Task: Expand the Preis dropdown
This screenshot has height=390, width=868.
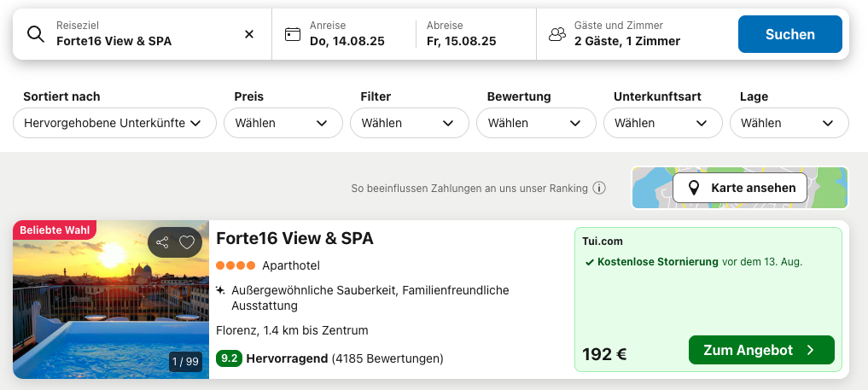Action: coord(282,123)
